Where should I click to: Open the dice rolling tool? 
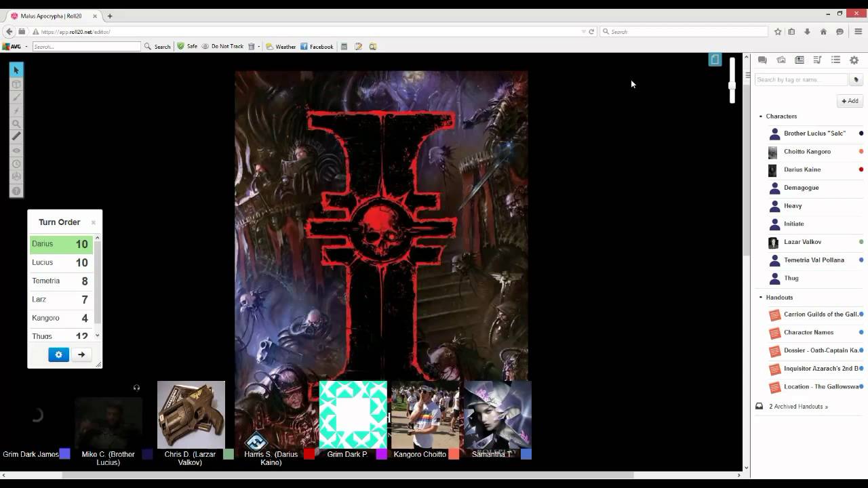[16, 176]
